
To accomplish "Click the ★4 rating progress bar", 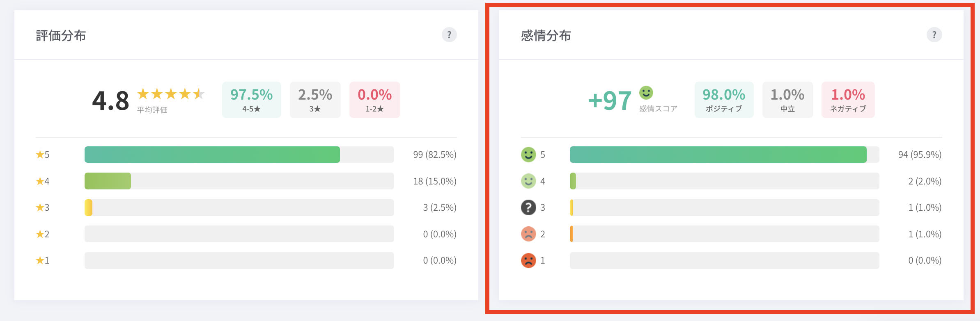I will click(x=239, y=181).
